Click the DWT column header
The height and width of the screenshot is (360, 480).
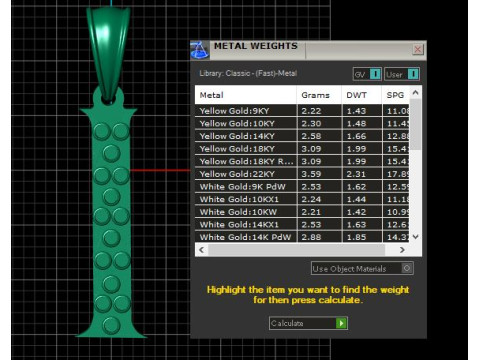[x=361, y=95]
